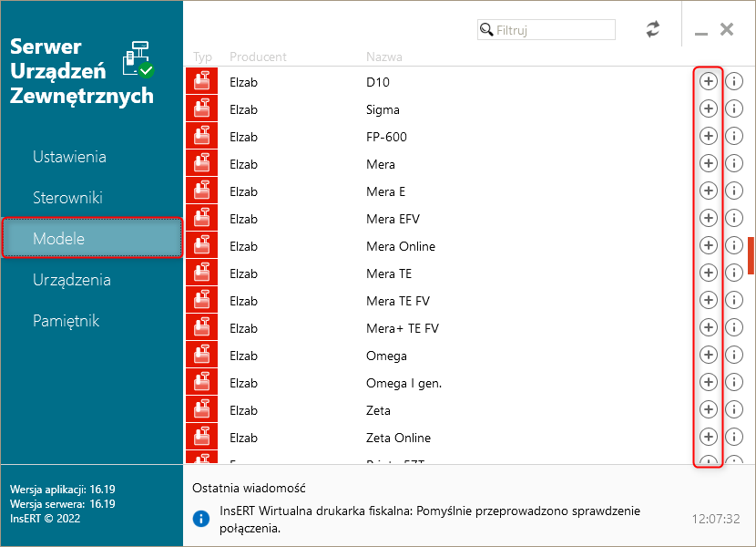Show info for Elzab Sigma
This screenshot has width=756, height=547.
pyautogui.click(x=734, y=108)
